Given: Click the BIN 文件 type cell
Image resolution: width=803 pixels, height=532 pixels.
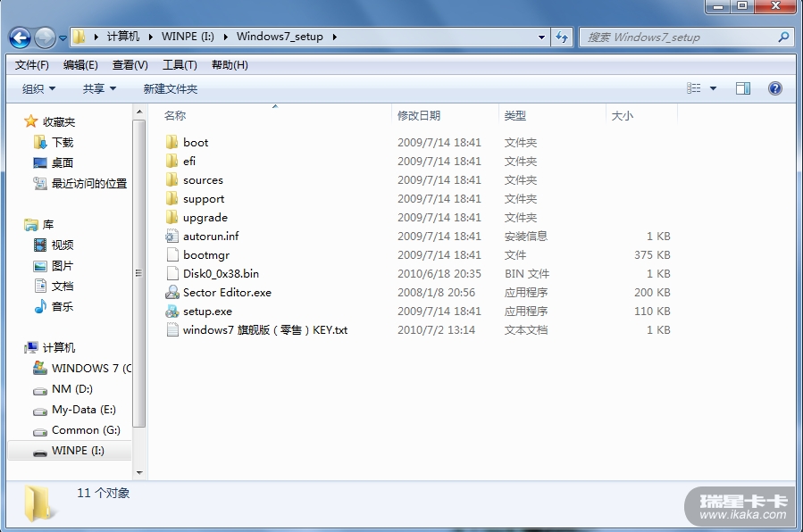Looking at the screenshot, I should [x=527, y=274].
